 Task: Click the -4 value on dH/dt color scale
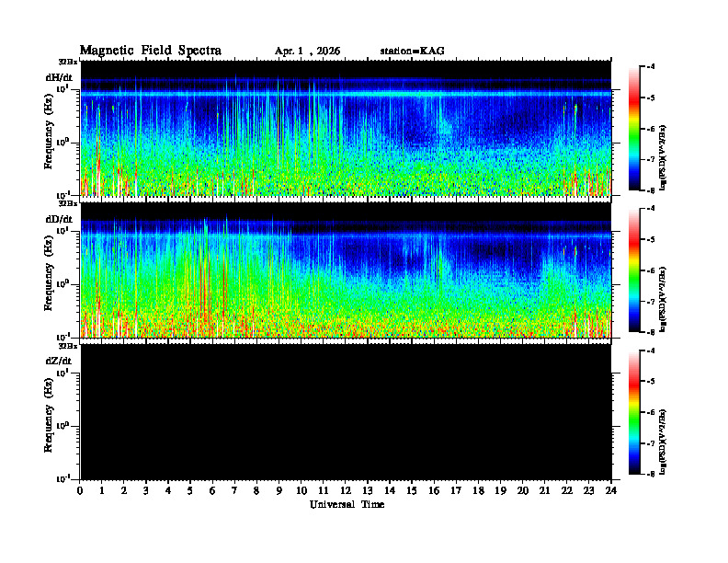651,67
